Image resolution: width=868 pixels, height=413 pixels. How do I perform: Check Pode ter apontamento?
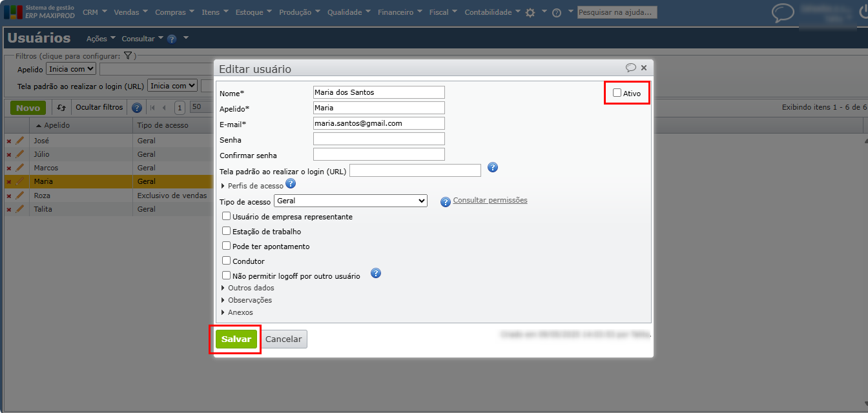pos(226,246)
